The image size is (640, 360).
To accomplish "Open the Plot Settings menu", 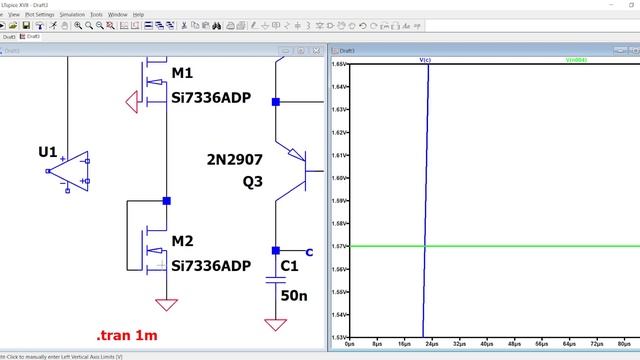I will 40,14.
